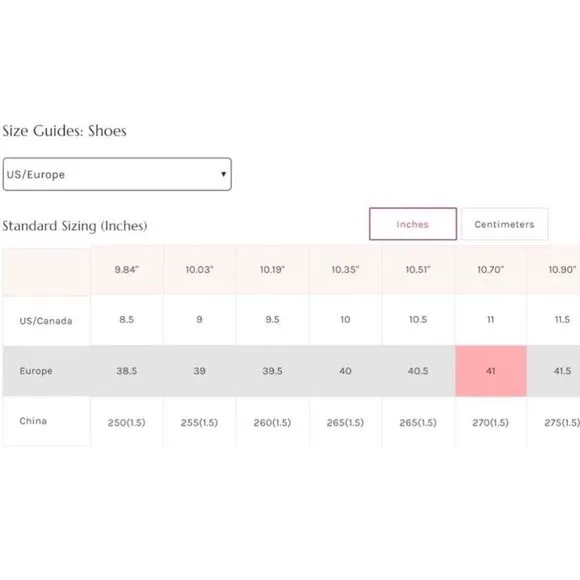Click the Size Guides: Shoes heading
The image size is (580, 580).
pos(64,131)
